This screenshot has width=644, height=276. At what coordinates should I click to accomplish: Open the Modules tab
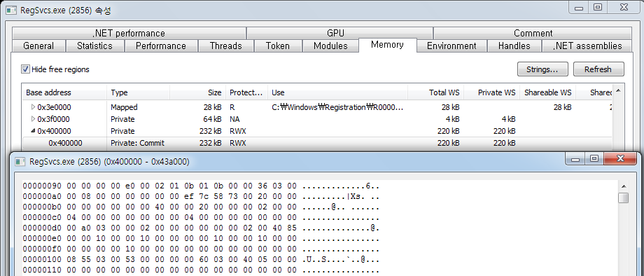(330, 46)
